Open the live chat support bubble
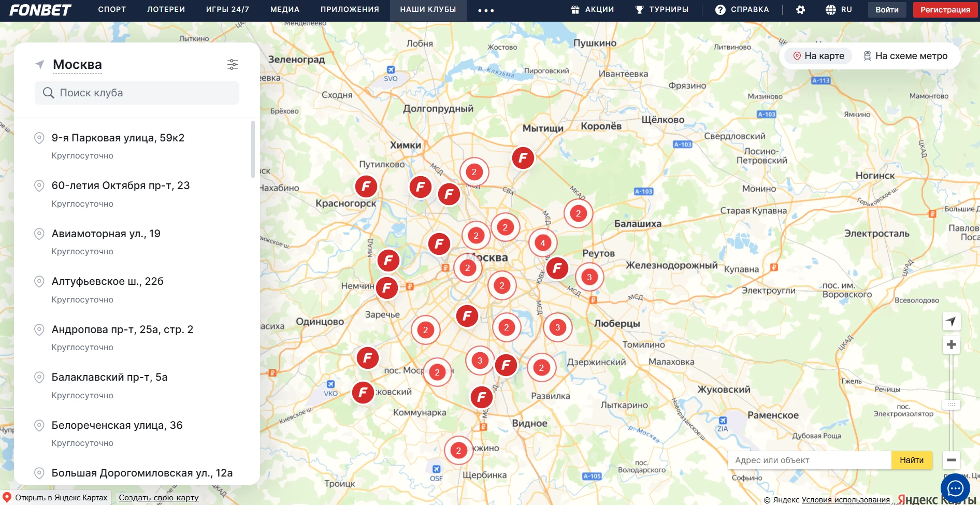Image resolution: width=980 pixels, height=505 pixels. coord(955,488)
